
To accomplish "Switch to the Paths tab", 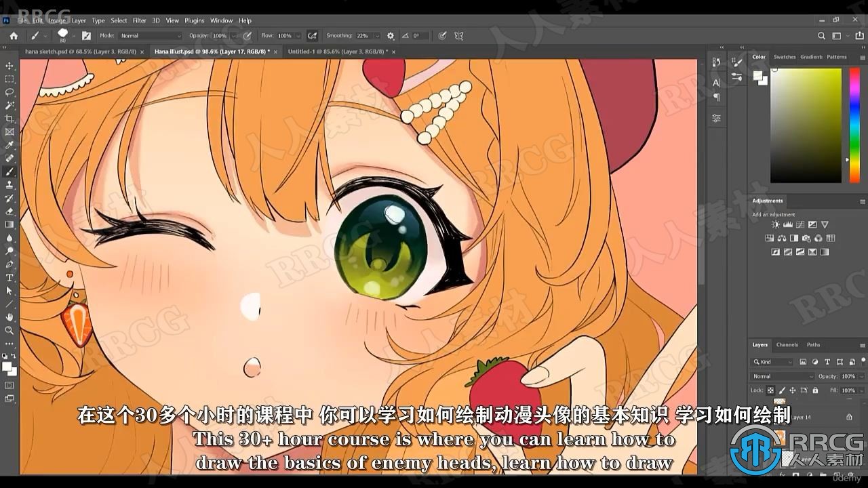I will [x=813, y=344].
